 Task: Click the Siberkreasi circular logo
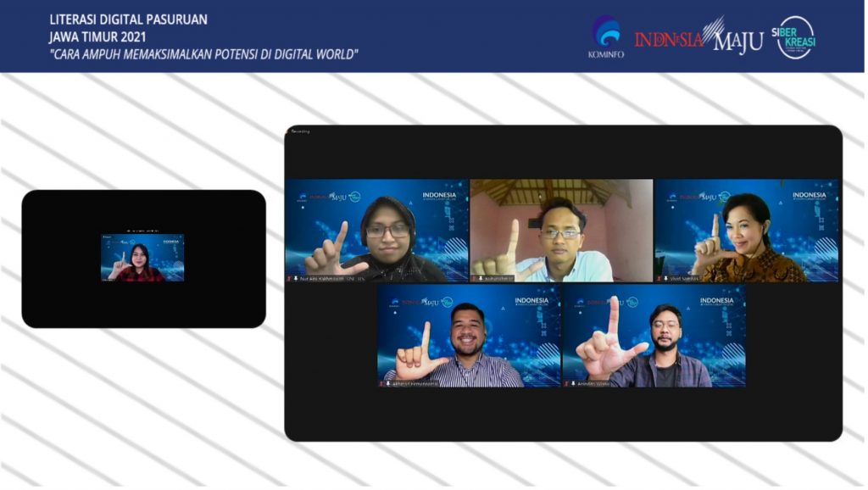(796, 37)
